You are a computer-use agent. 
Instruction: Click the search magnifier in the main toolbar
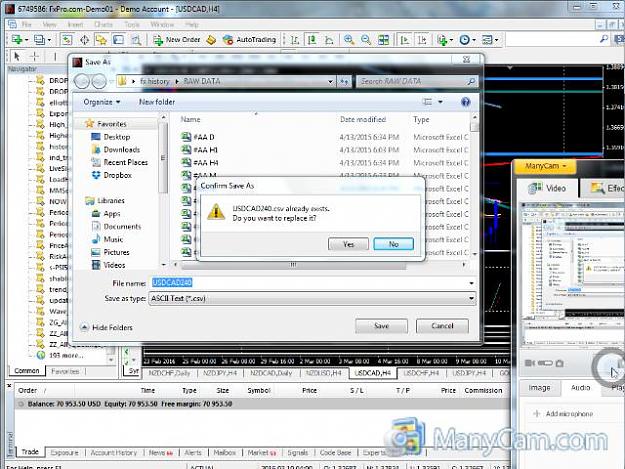point(604,39)
